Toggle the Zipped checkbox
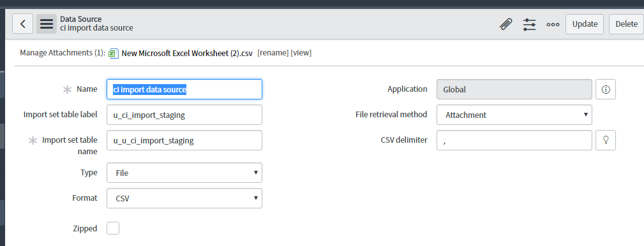This screenshot has height=246, width=644. (x=113, y=228)
